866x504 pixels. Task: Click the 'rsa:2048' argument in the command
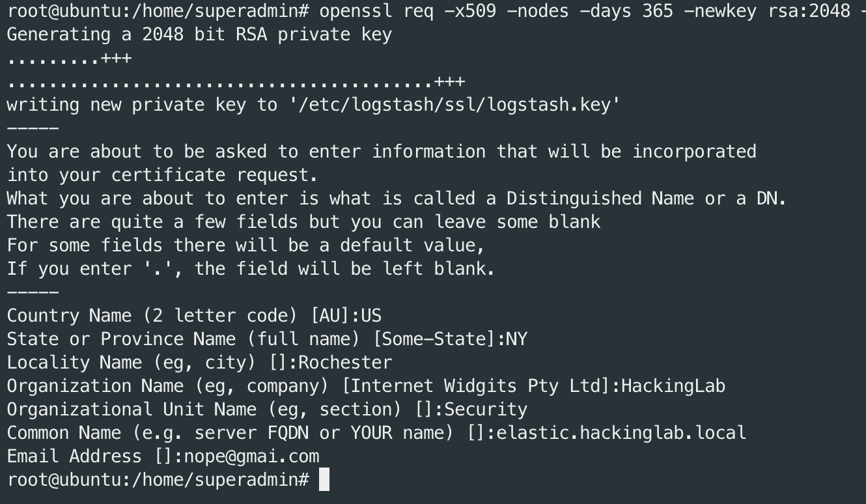click(x=809, y=11)
